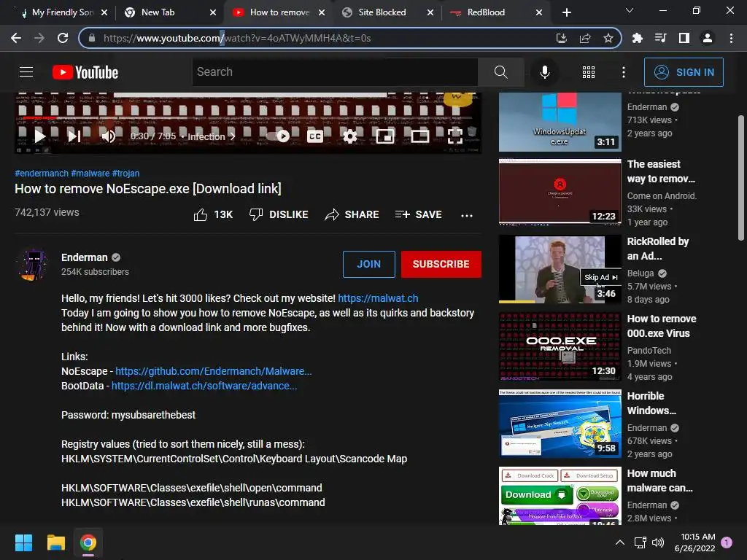The width and height of the screenshot is (747, 560).
Task: Click the SIGN IN button
Action: (684, 72)
